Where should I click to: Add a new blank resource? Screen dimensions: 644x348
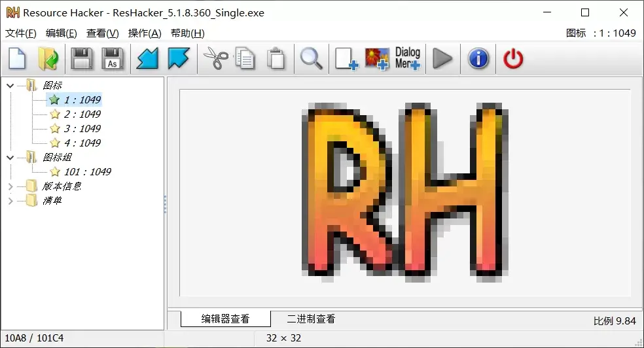tap(346, 59)
